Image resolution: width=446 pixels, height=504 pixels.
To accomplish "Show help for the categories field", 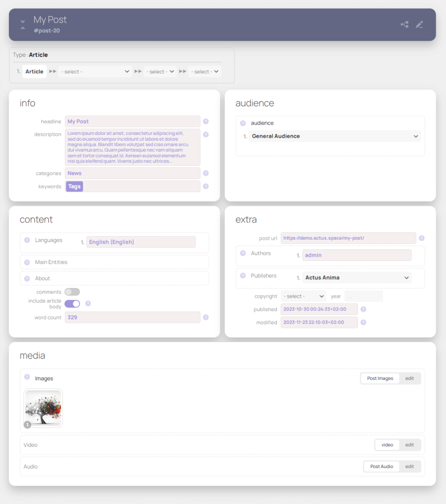I will click(206, 173).
